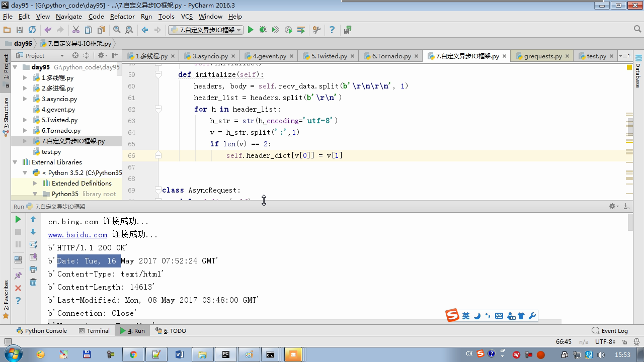This screenshot has width=644, height=362.
Task: Run the script with the green toolbar Run button
Action: tap(251, 30)
